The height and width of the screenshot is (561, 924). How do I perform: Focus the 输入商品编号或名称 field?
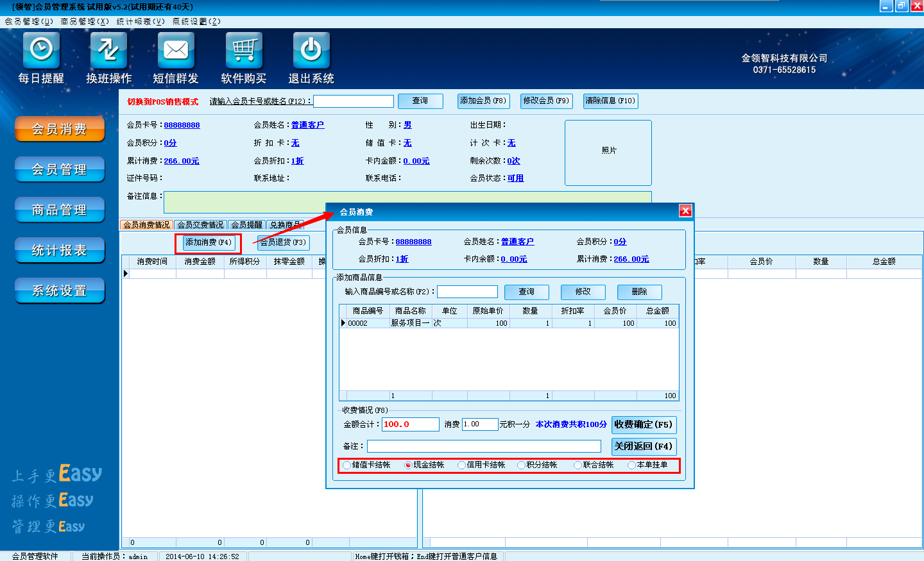click(468, 292)
